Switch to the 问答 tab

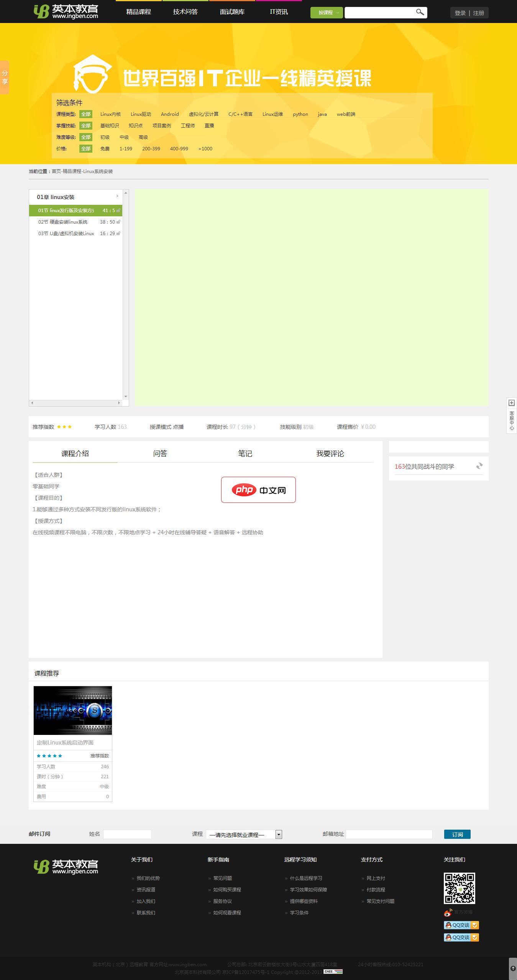(160, 453)
